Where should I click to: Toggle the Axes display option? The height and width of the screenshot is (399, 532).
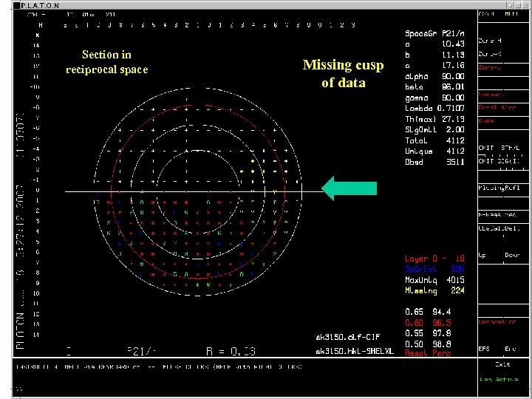click(486, 120)
